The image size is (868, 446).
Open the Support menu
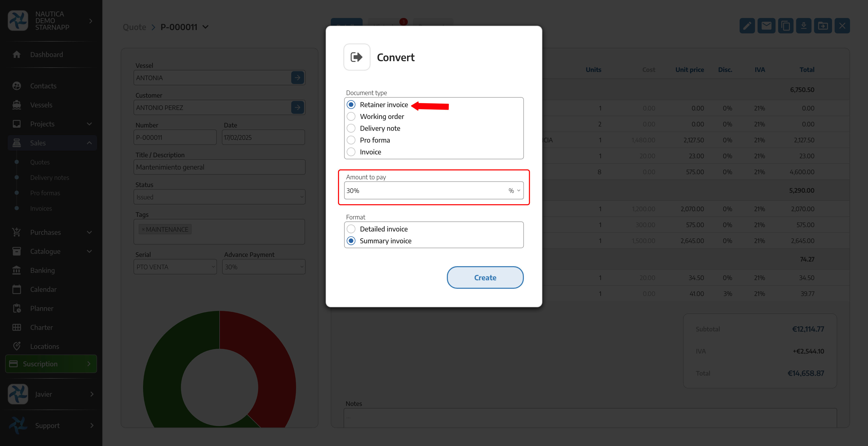click(51, 425)
